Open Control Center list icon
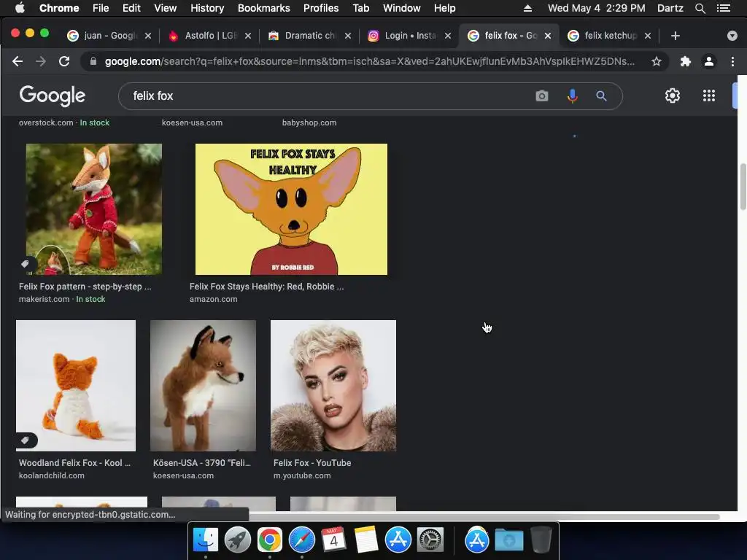This screenshot has height=560, width=747. click(x=724, y=8)
